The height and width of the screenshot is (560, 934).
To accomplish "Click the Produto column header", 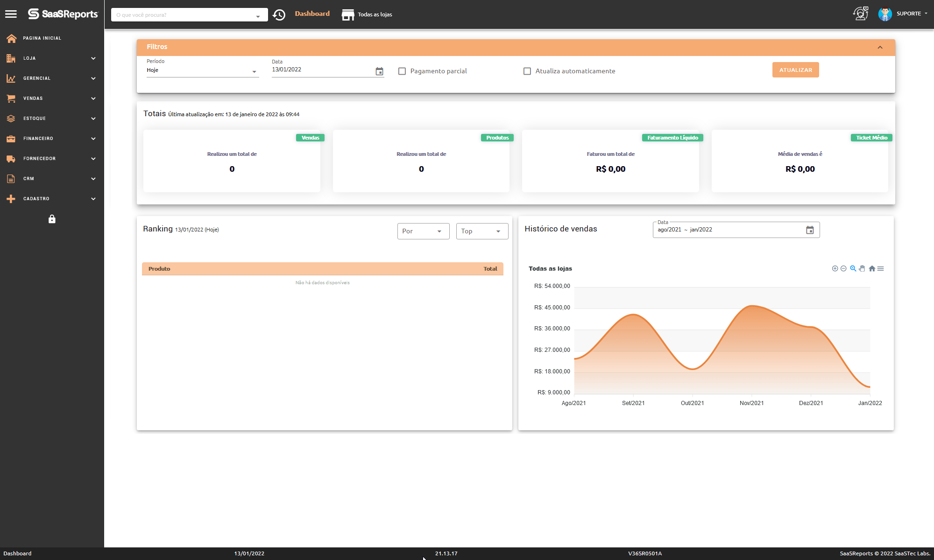I will tap(159, 269).
